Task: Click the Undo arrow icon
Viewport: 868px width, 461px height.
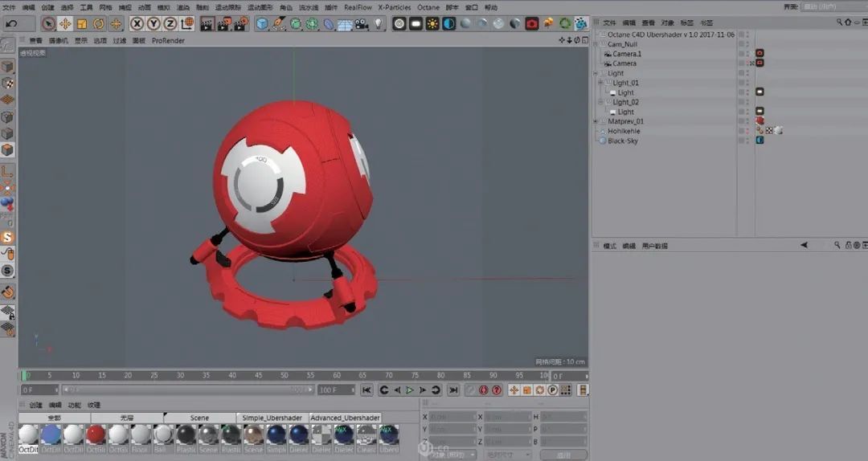Action: tap(11, 24)
